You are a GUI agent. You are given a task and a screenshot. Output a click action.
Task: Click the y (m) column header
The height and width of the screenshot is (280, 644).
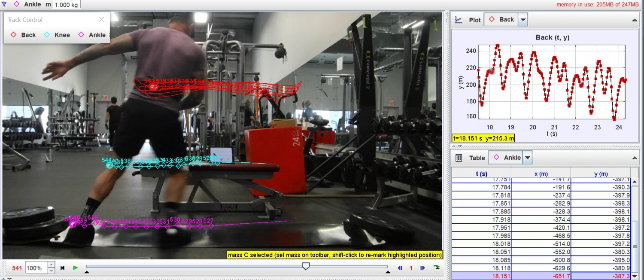(601, 173)
